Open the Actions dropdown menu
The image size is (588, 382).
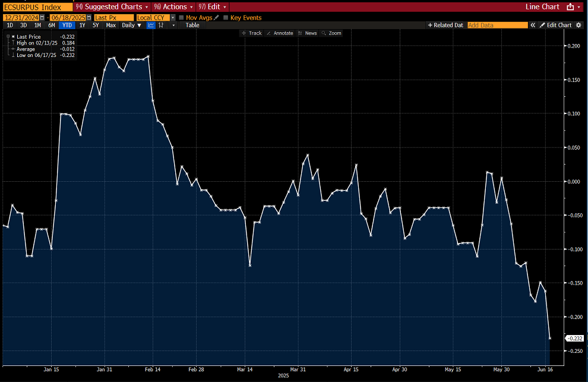point(173,7)
